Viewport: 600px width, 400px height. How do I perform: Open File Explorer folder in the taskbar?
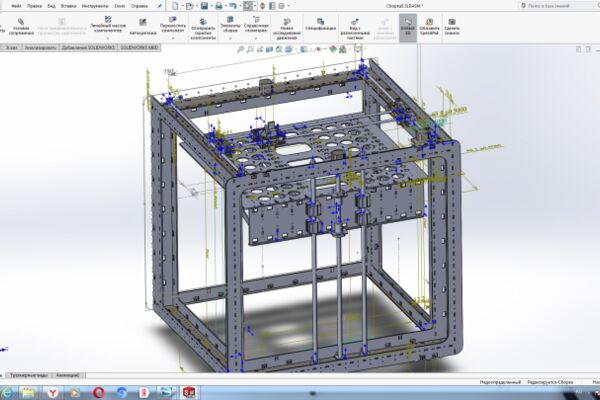click(x=28, y=393)
